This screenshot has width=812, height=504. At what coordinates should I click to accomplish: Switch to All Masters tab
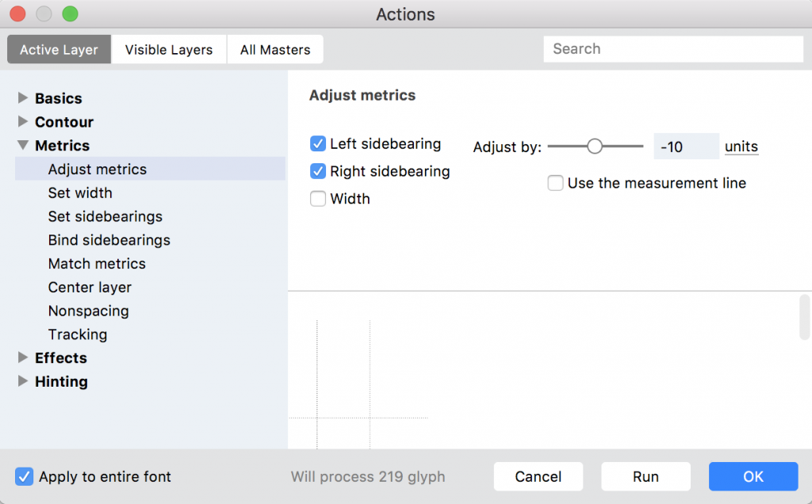click(275, 49)
